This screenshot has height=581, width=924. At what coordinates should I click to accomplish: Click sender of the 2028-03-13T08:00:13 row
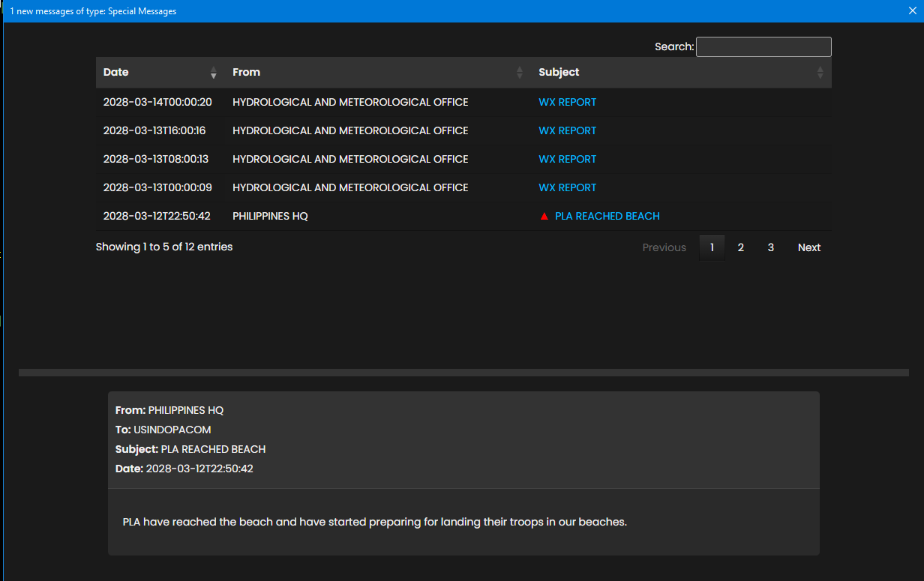point(350,159)
